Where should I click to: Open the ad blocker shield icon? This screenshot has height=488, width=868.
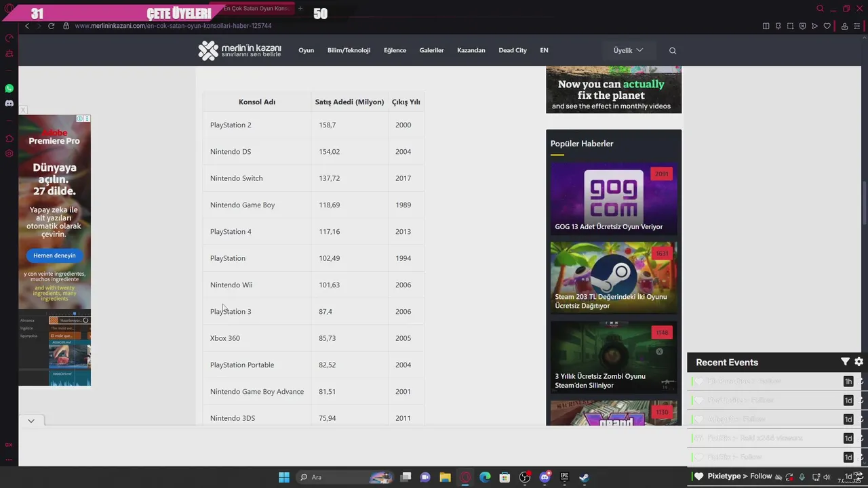point(802,26)
